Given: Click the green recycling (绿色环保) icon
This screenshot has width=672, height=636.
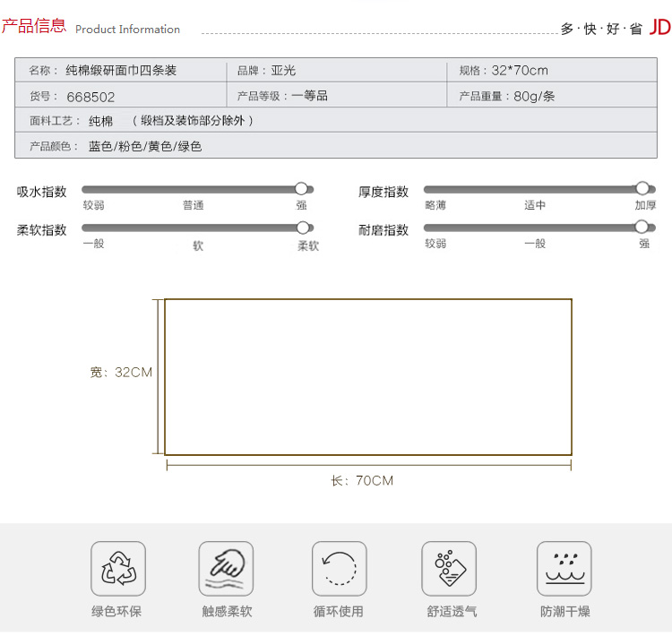Looking at the screenshot, I should click(118, 568).
